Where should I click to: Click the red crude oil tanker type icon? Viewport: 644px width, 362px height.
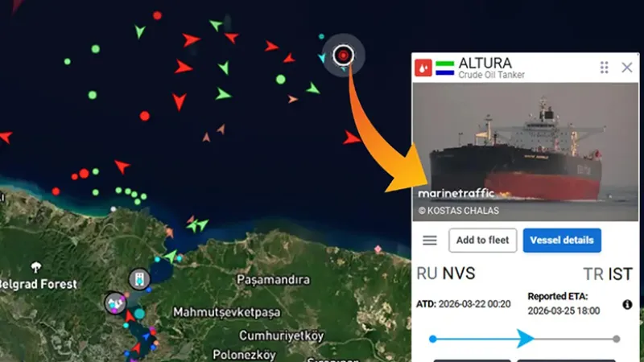click(x=423, y=68)
